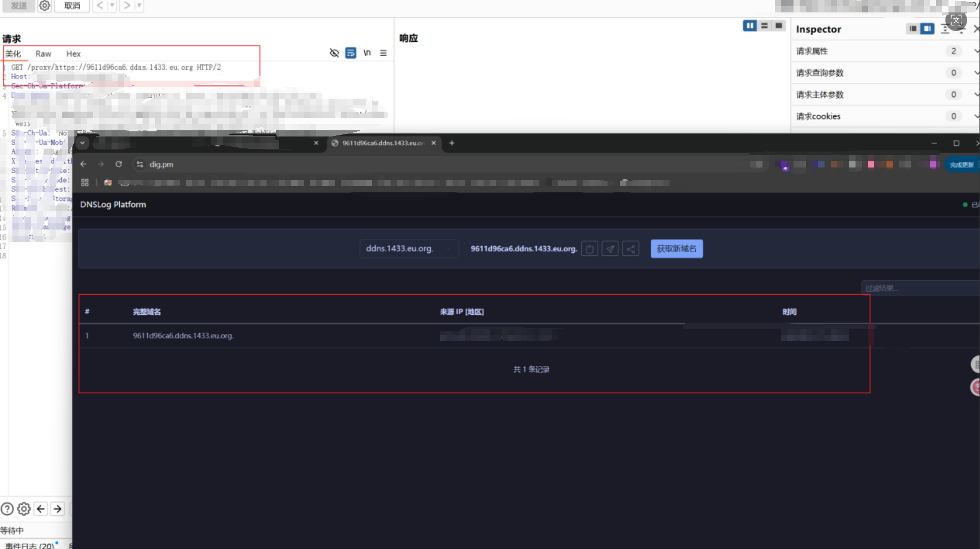Click the 来源 IP [地区] column header
Screen dimensions: 980x549
(x=462, y=312)
